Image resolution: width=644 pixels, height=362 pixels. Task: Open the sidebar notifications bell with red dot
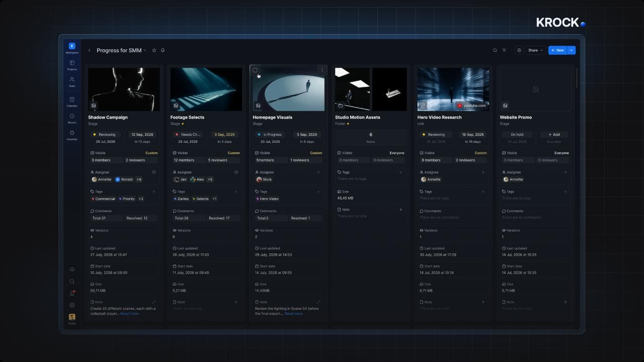(72, 293)
